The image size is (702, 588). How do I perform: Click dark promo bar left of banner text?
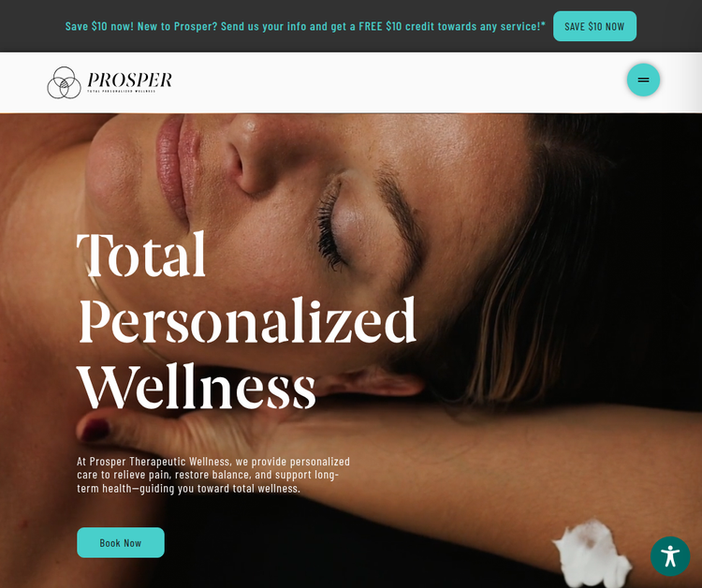tap(31, 26)
